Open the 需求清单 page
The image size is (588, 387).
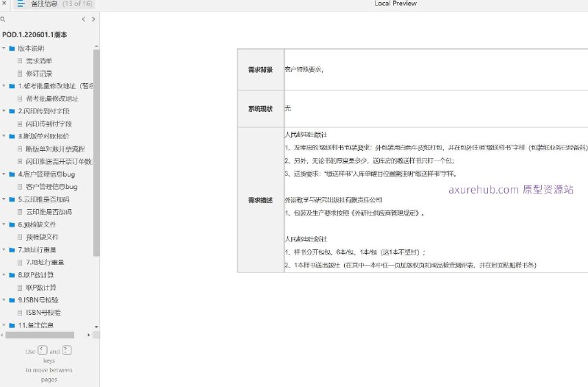point(39,61)
